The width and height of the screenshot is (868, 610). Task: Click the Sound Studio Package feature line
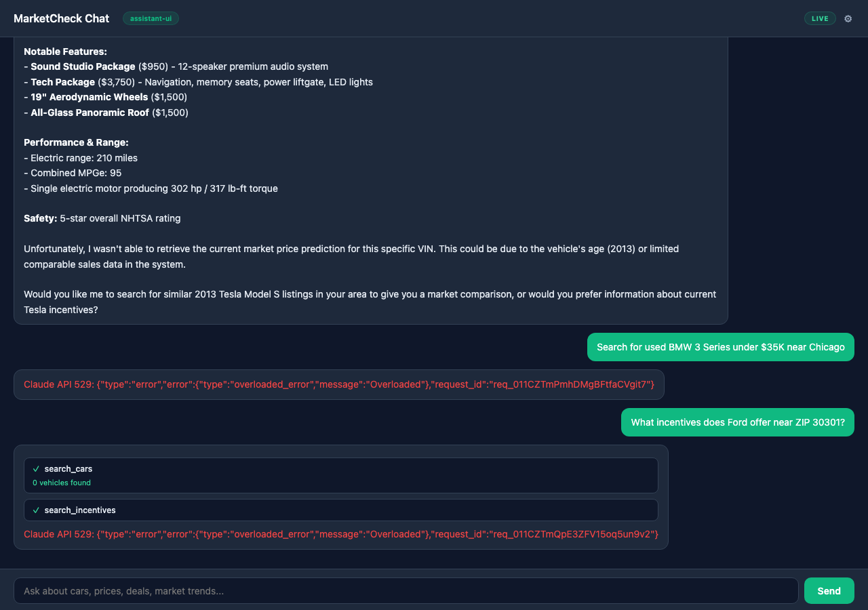point(176,66)
